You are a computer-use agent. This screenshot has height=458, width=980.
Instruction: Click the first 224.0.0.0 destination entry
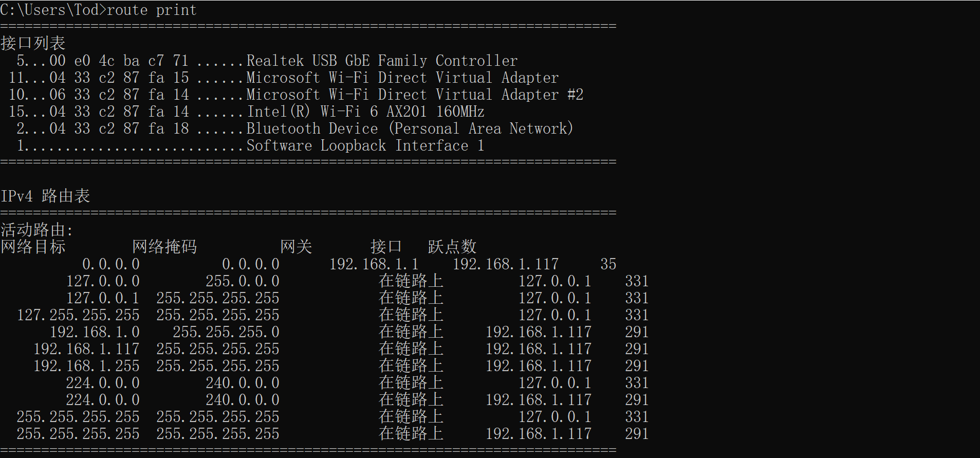(103, 383)
